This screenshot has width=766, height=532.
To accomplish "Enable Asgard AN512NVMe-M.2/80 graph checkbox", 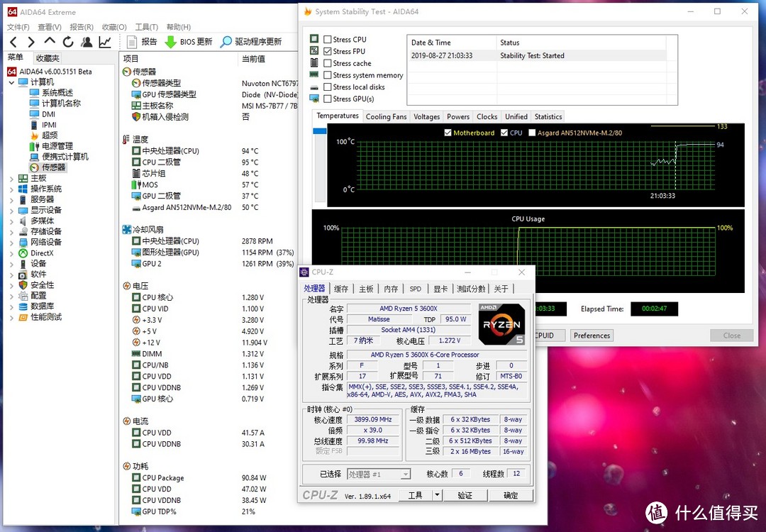I will (532, 133).
